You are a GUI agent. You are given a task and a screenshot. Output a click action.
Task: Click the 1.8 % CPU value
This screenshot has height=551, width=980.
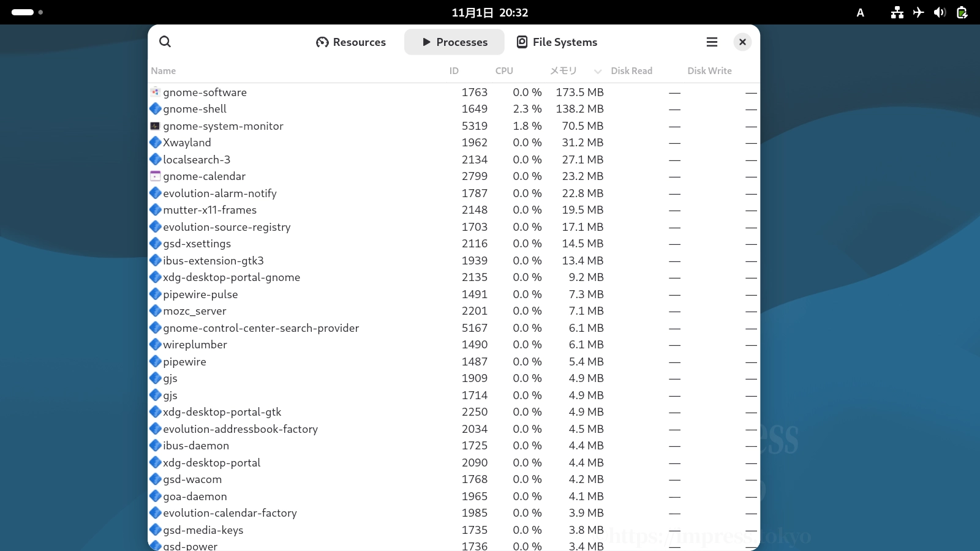point(527,126)
